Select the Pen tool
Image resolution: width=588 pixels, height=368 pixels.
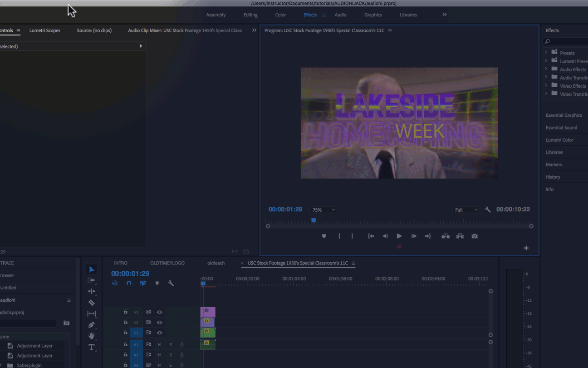coord(91,325)
